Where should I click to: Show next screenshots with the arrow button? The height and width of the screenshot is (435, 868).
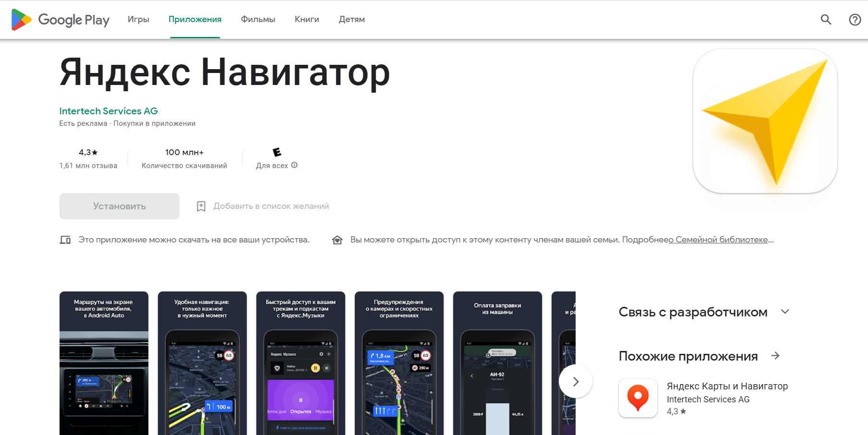tap(576, 382)
